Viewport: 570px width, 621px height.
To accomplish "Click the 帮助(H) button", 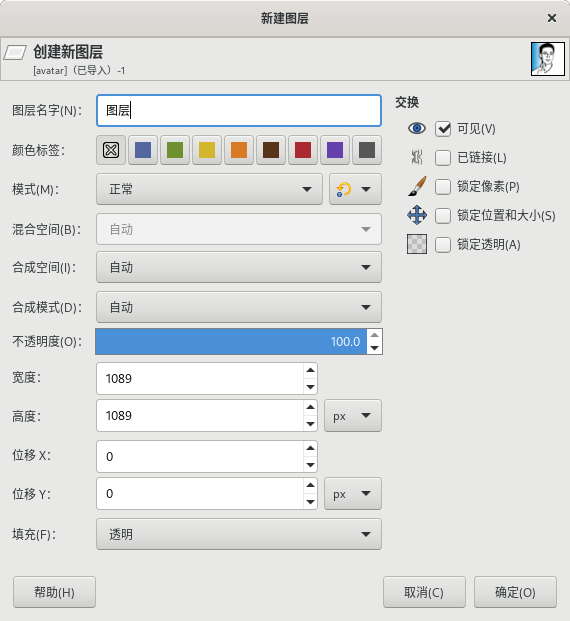I will (x=54, y=592).
